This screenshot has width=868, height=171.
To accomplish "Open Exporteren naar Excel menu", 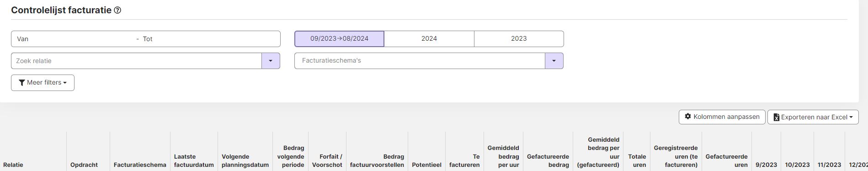I will [x=813, y=117].
